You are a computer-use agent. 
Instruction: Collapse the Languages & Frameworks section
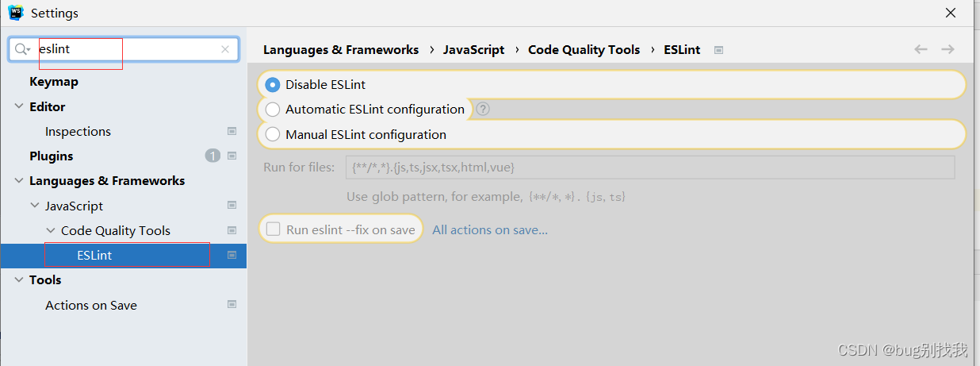click(19, 180)
